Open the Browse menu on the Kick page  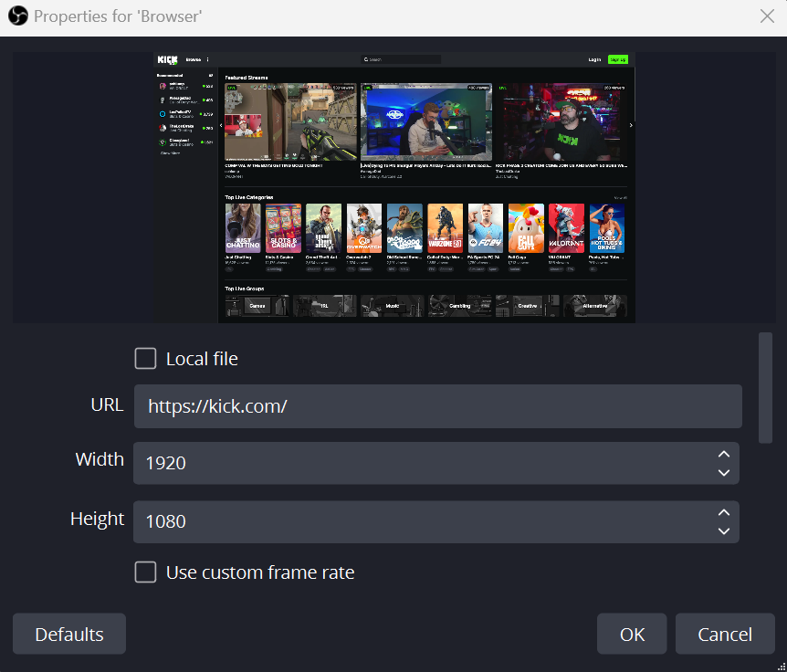194,58
